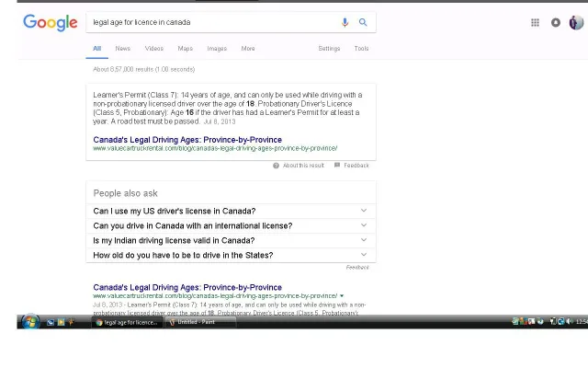Switch to the Maps tab
The height and width of the screenshot is (368, 588).
pos(186,49)
